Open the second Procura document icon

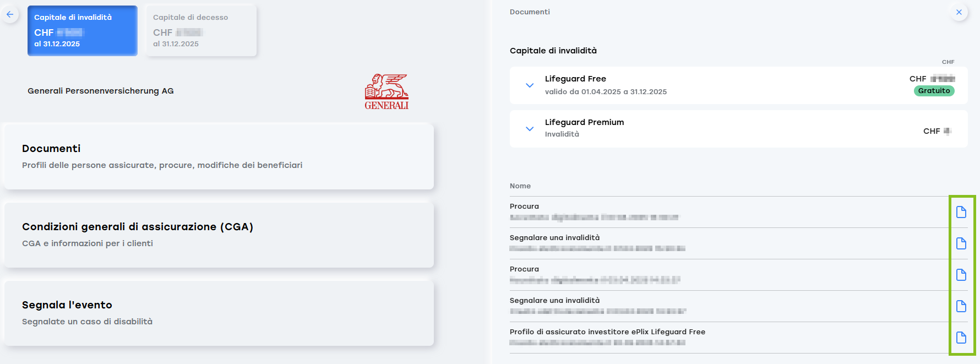[961, 275]
